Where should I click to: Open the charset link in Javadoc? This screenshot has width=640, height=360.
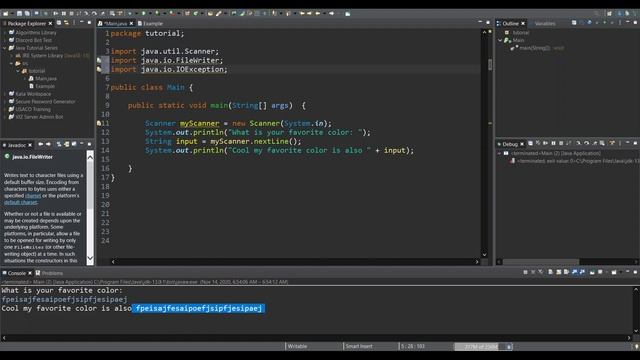[33, 196]
